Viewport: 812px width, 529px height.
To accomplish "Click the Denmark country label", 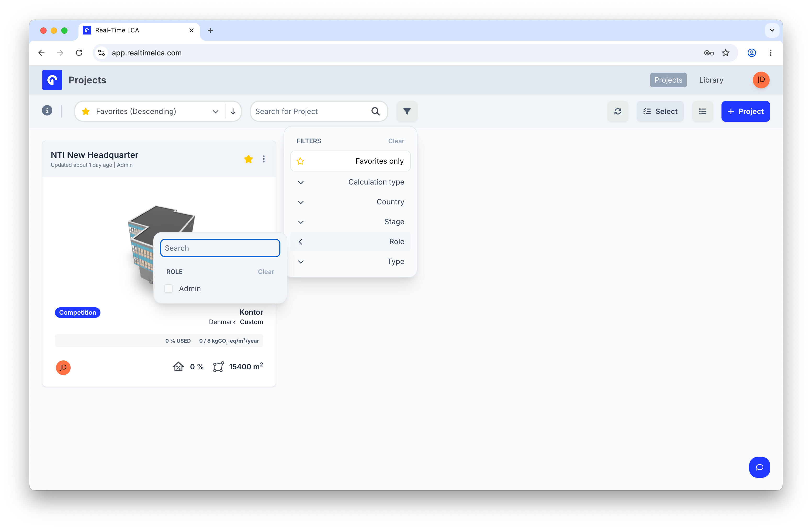I will 222,322.
